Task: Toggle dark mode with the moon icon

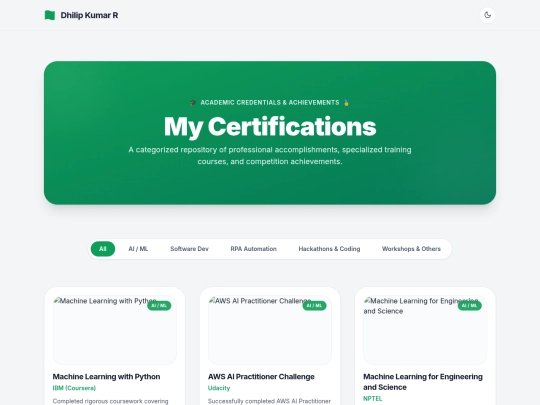Action: point(487,15)
